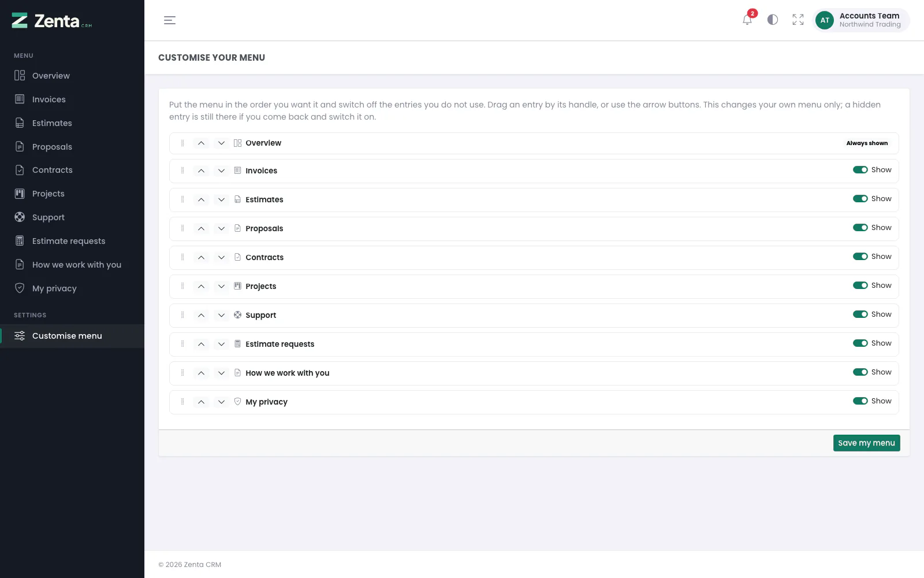Toggle Show switch for My privacy
The image size is (924, 578).
[860, 401]
